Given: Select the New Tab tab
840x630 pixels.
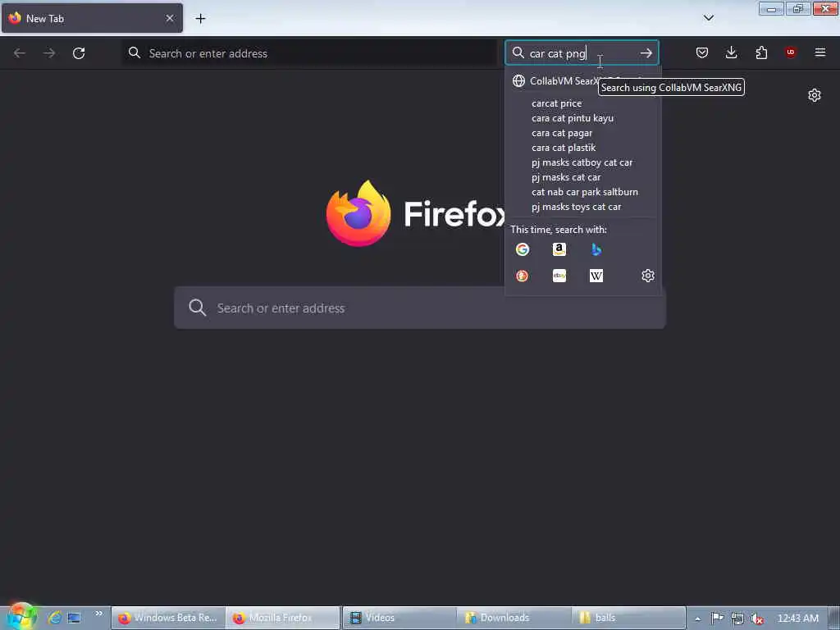Looking at the screenshot, I should coord(92,18).
